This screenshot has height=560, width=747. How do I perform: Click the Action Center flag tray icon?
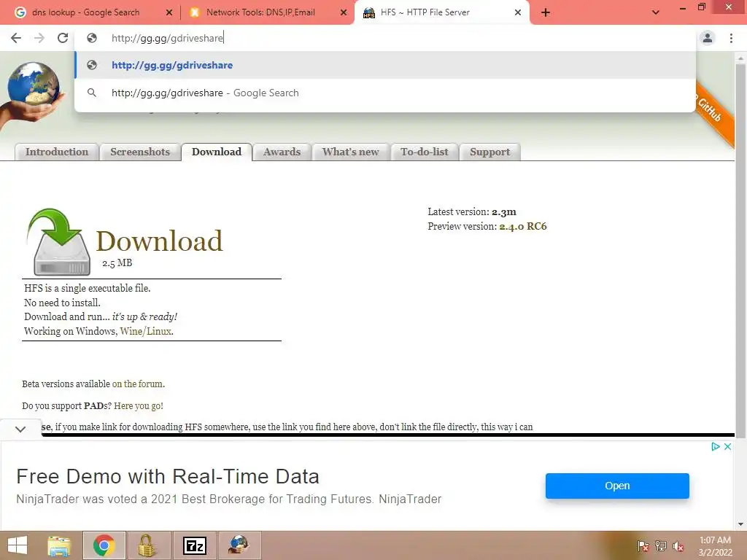[x=643, y=546]
